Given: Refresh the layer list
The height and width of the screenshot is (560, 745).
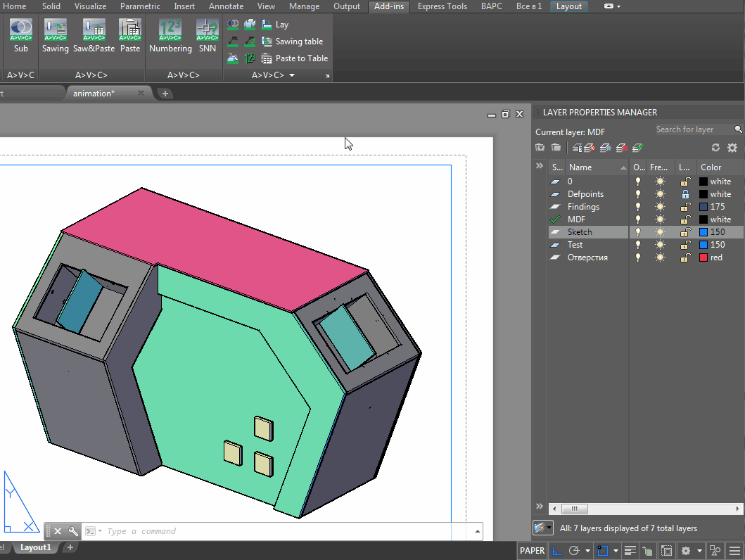Looking at the screenshot, I should (x=715, y=148).
